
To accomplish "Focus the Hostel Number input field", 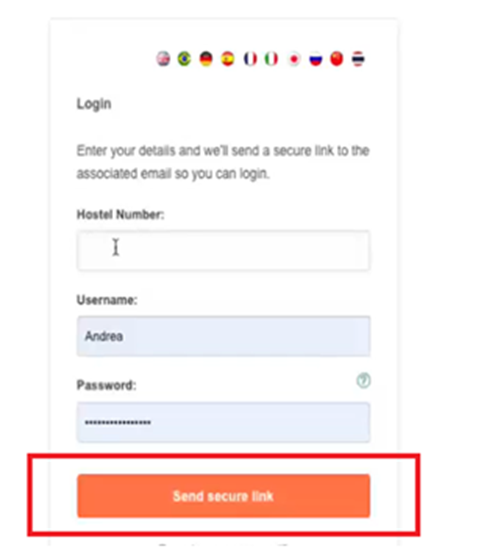I will 223,250.
